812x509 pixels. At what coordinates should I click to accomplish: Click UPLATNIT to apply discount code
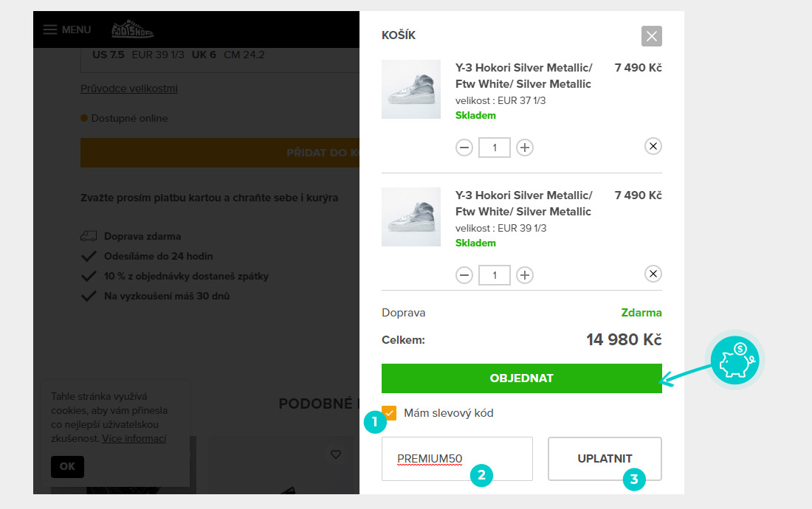point(605,459)
